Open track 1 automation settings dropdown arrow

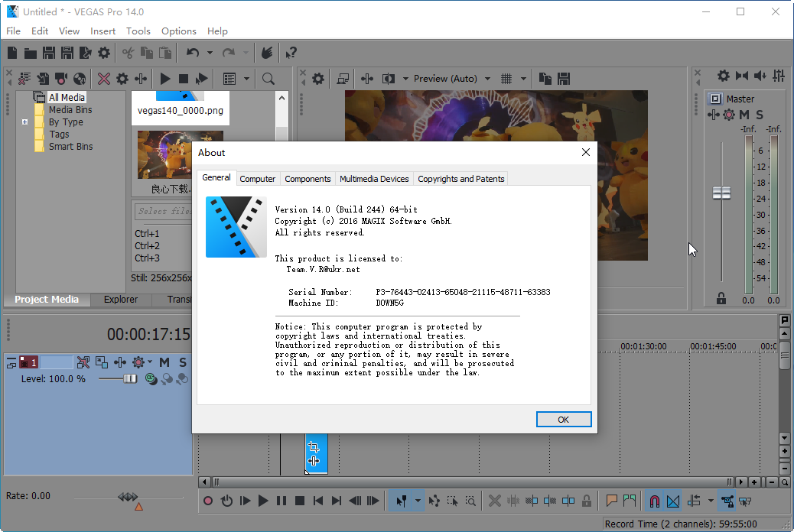(x=150, y=362)
